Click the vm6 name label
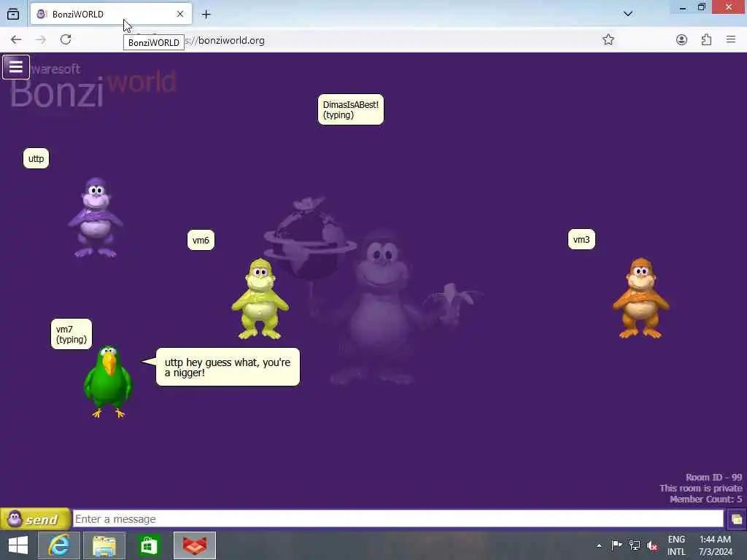This screenshot has width=747, height=560. tap(201, 240)
